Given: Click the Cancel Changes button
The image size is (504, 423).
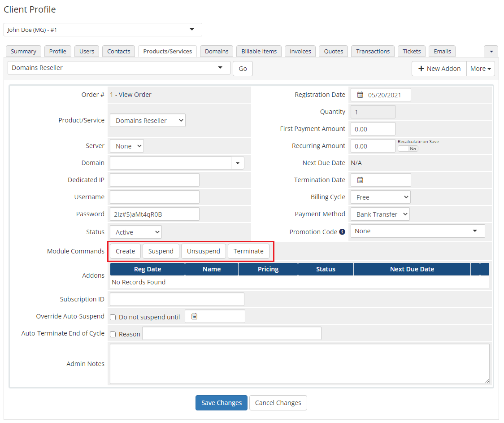Looking at the screenshot, I should pyautogui.click(x=278, y=403).
